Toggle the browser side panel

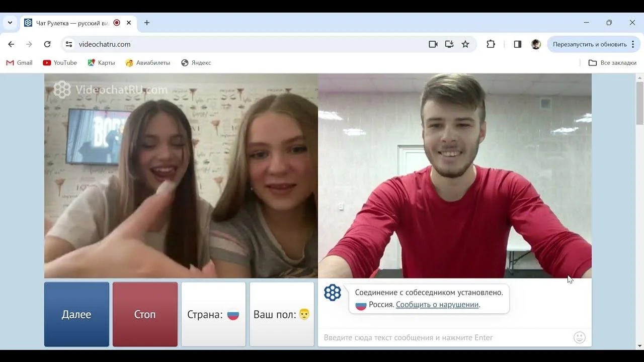click(x=517, y=44)
